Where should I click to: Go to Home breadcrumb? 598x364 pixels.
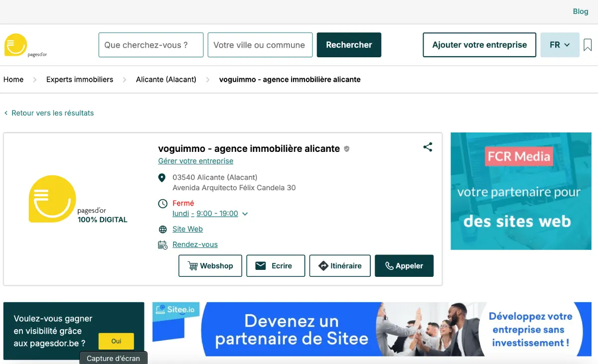[x=13, y=79]
